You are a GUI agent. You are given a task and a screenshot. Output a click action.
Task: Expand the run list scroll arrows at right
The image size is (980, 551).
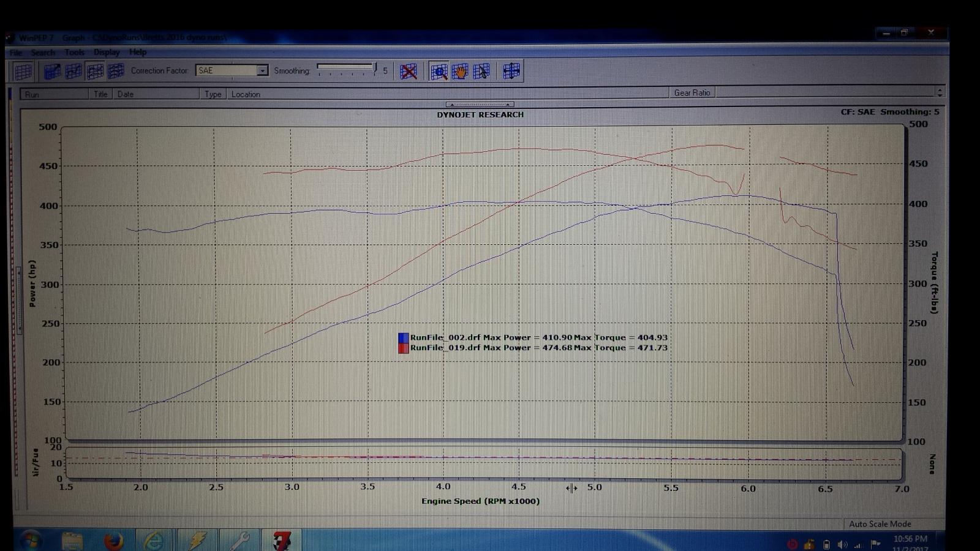(x=940, y=92)
